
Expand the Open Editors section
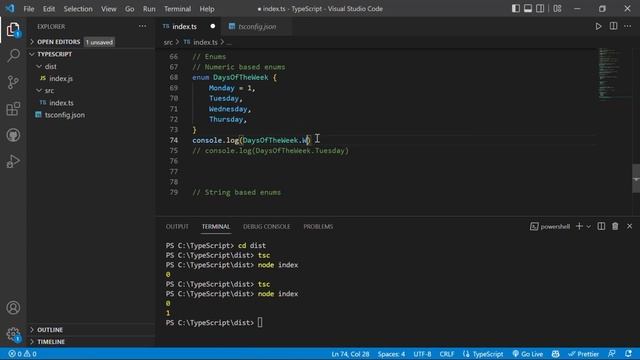(91, 42)
